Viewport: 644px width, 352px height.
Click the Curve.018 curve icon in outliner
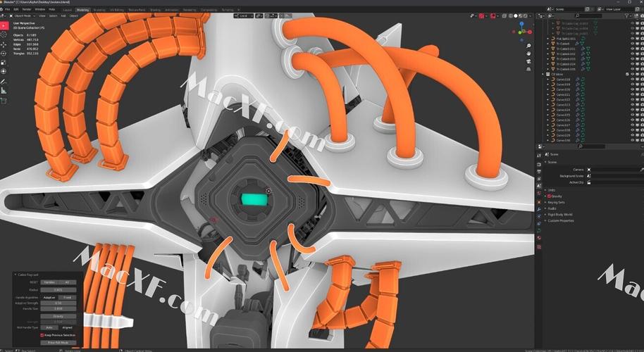553,79
